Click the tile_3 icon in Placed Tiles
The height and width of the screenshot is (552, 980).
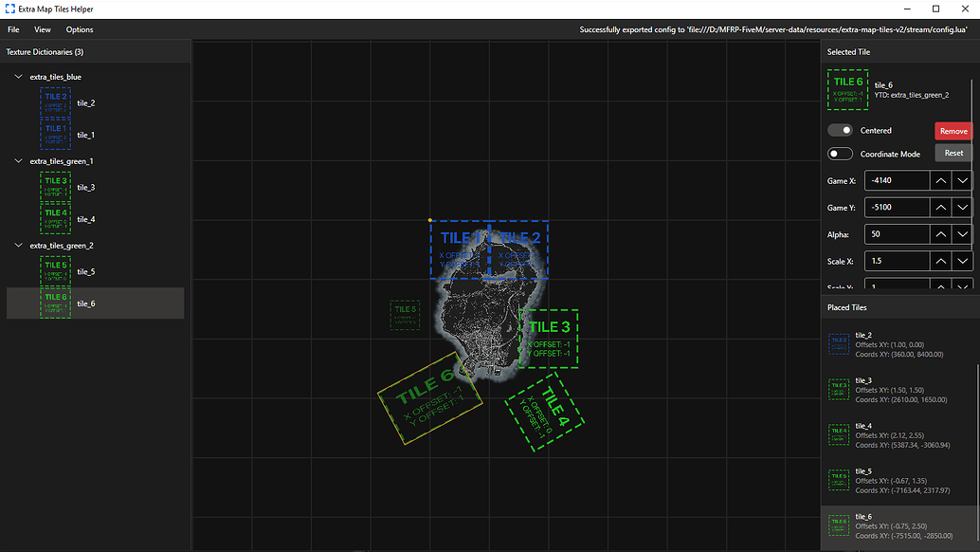click(839, 390)
